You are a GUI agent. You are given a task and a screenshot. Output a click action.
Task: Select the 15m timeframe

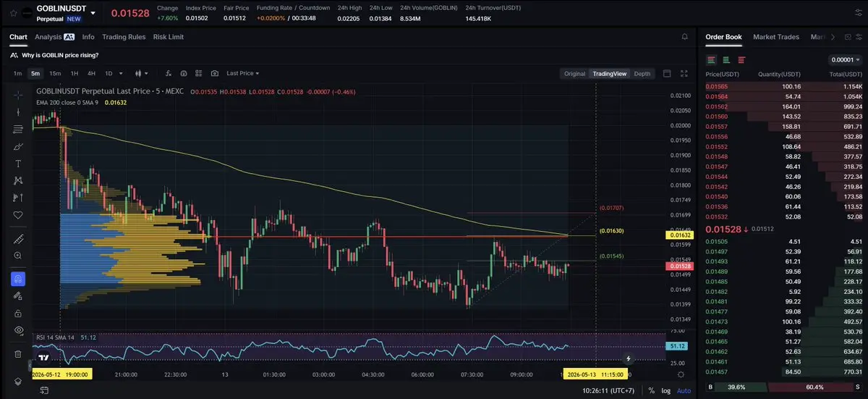coord(55,73)
